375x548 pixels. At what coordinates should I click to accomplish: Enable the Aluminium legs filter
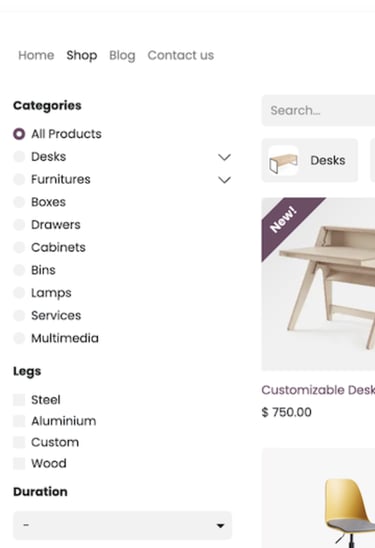[19, 421]
